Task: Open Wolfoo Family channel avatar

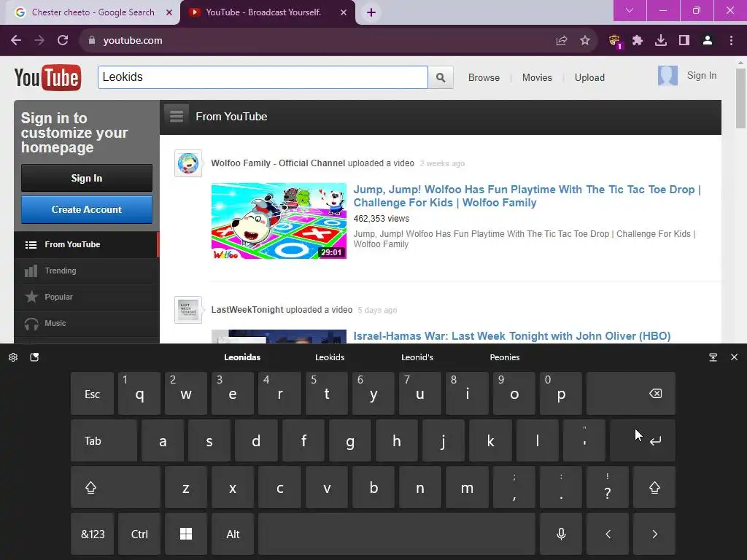Action: 188,163
